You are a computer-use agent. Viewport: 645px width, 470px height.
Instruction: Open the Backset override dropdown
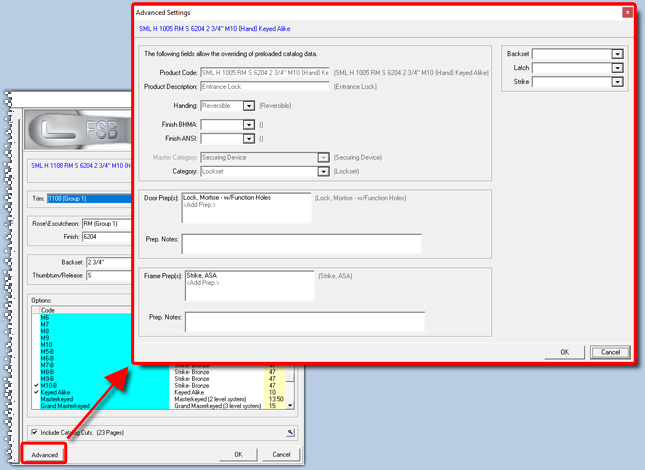[617, 55]
